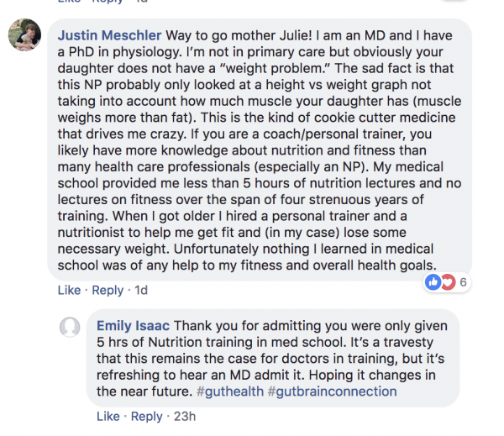Click the cut-off Like link at top

tap(69, 2)
